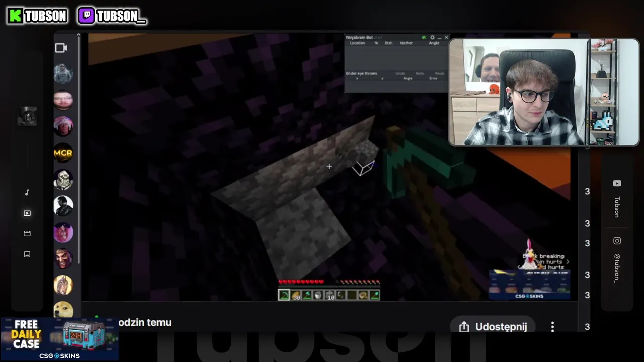Click 'Ender eye throws' label
The image size is (644, 362).
tap(361, 73)
